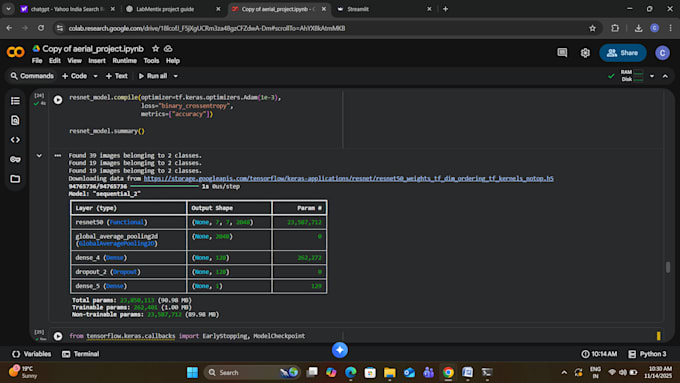Switch to the Streamlit tab
Image resolution: width=680 pixels, height=383 pixels.
tap(384, 9)
